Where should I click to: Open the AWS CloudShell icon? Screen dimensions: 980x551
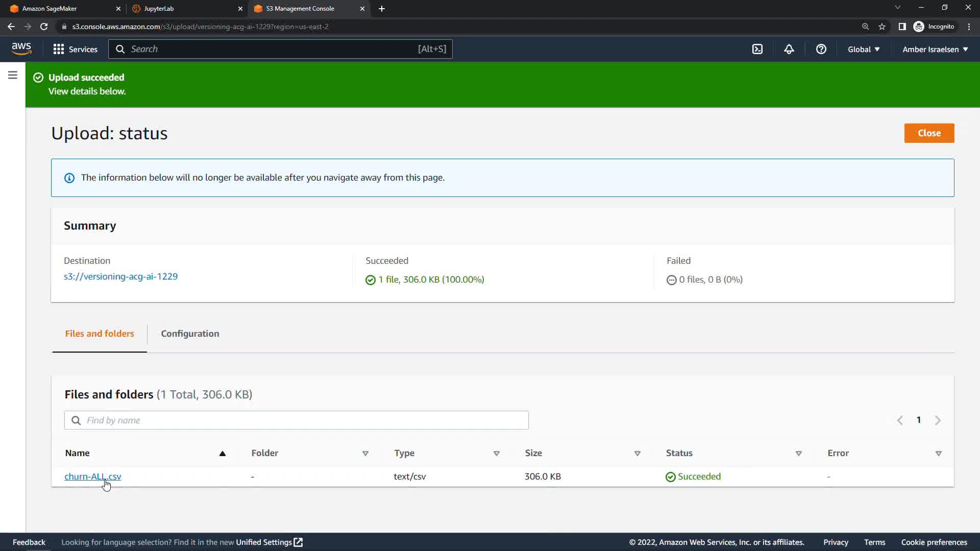pos(757,49)
